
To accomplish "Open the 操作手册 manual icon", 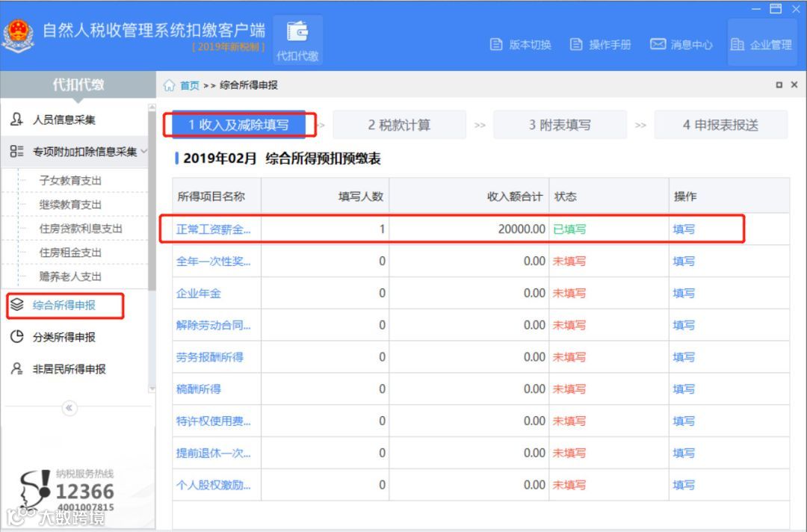I will pos(576,44).
